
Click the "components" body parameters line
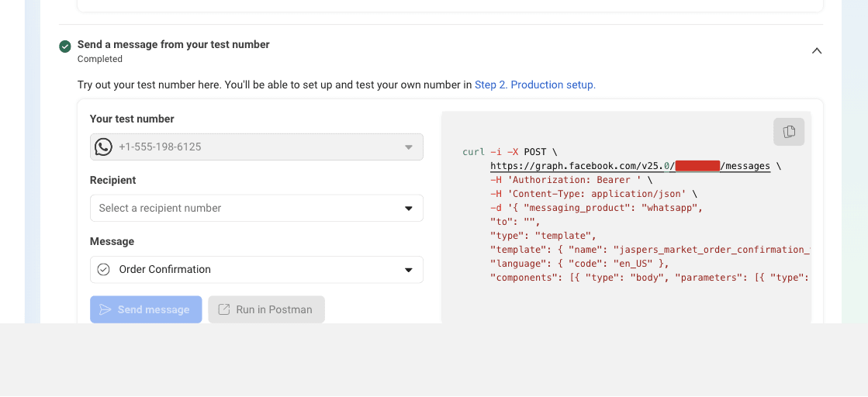(651, 278)
